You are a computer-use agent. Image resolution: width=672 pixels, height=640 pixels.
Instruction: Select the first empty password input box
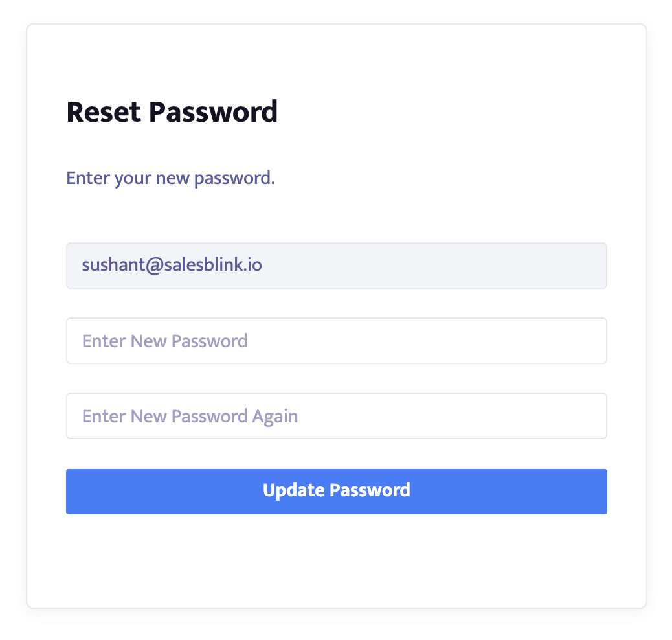pos(337,341)
